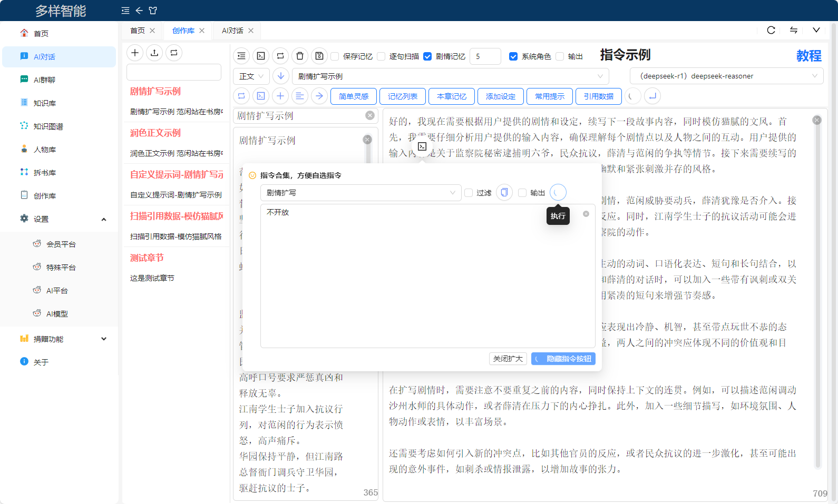This screenshot has width=838, height=504.
Task: Tick the 输出 checkbox in the command popup
Action: pyautogui.click(x=522, y=193)
